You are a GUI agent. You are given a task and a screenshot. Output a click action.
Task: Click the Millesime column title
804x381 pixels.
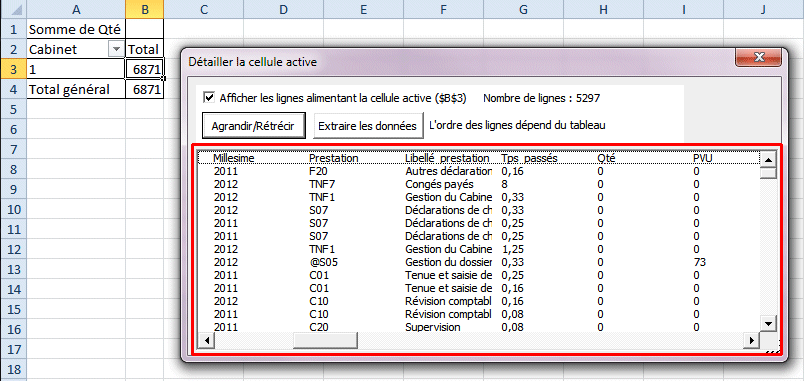coord(234,158)
